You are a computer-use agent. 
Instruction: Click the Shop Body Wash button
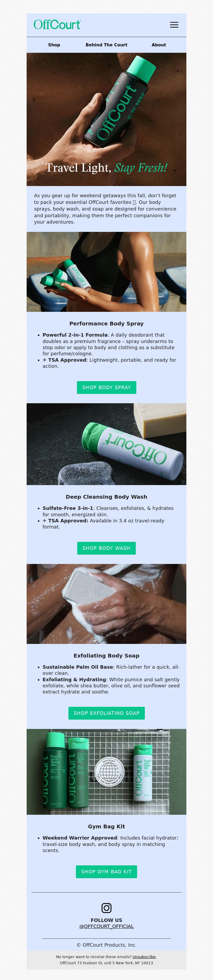106,548
